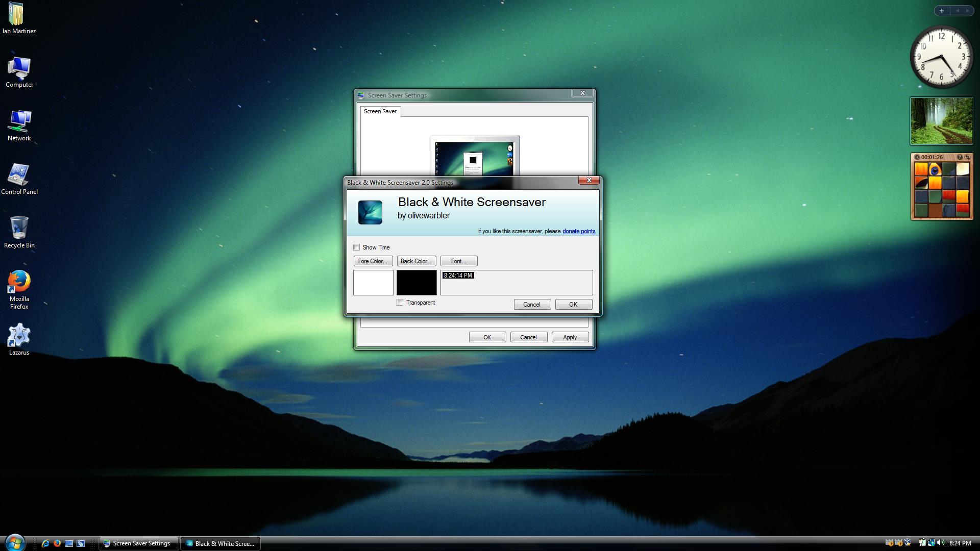Launch Internet Explorer from Quick Launch
Viewport: 980px width, 551px height.
pos(45,543)
